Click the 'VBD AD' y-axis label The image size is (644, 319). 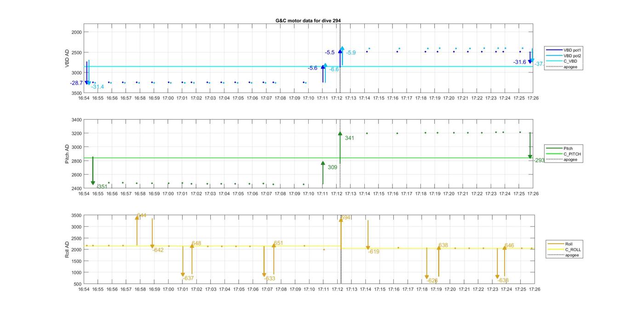pyautogui.click(x=67, y=59)
